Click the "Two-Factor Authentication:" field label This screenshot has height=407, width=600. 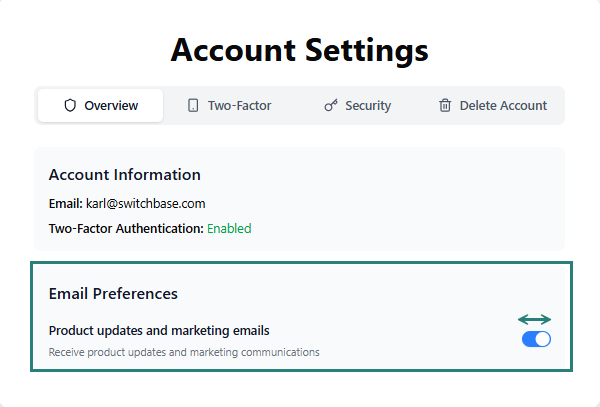tap(126, 228)
